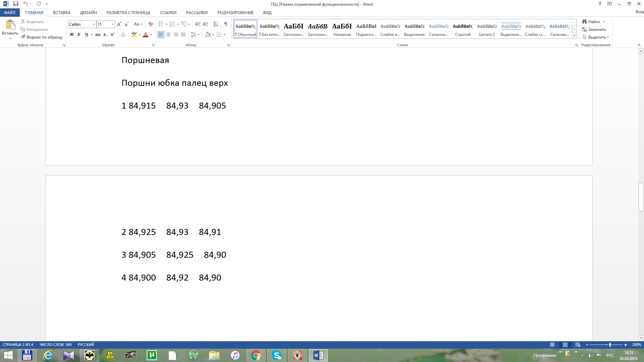
Task: Clear all formatting with the eraser icon
Action: (151, 24)
